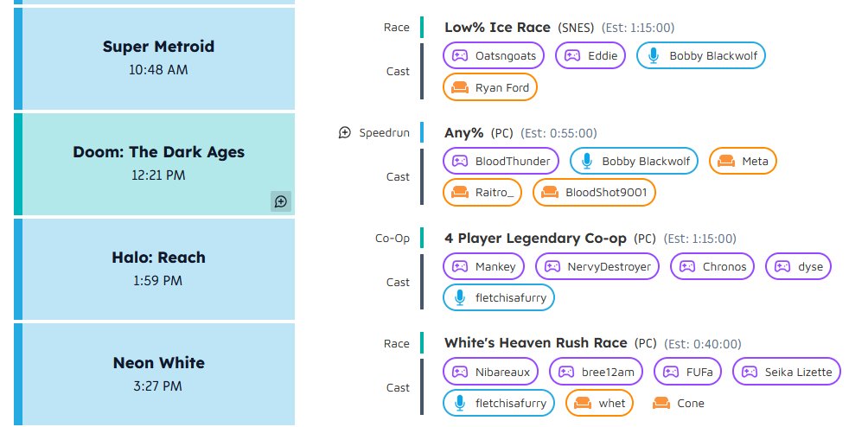Click the gamepad icon in Eddie chip
The width and height of the screenshot is (868, 427).
tap(572, 56)
